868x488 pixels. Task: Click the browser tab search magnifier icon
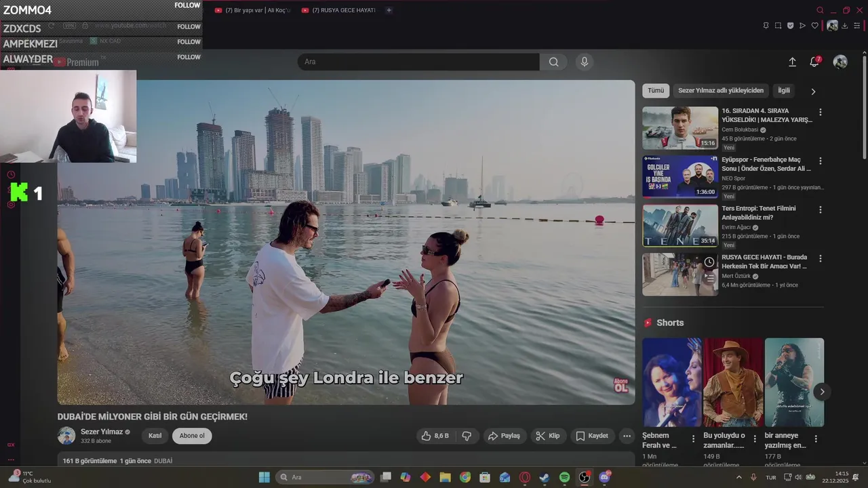point(820,10)
